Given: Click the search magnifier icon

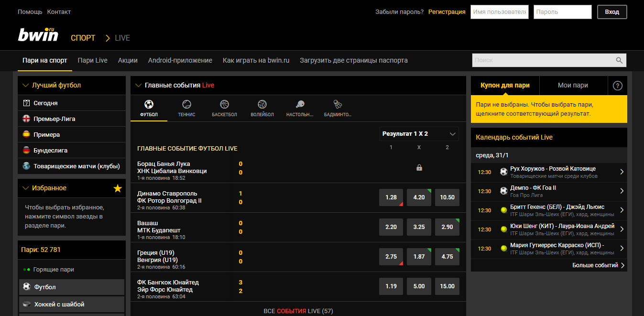Looking at the screenshot, I should coord(619,60).
